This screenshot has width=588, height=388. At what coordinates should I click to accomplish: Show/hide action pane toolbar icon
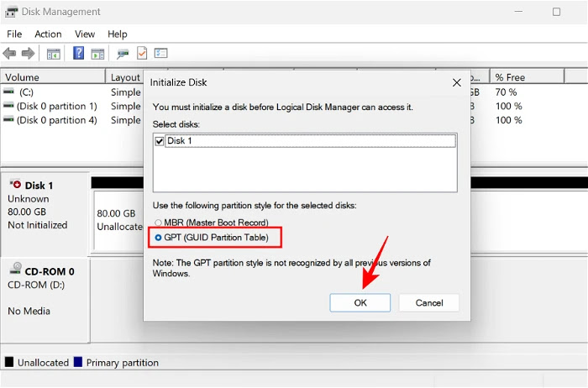[x=97, y=54]
